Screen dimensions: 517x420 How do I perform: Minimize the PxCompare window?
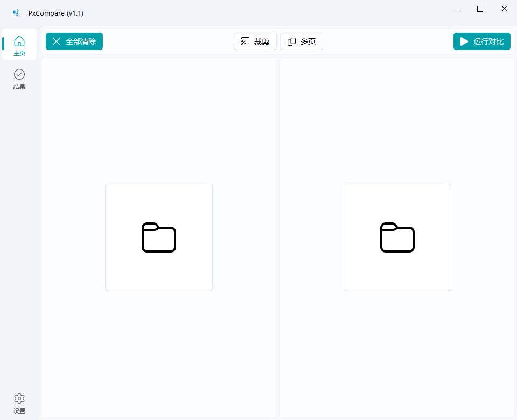tap(456, 9)
